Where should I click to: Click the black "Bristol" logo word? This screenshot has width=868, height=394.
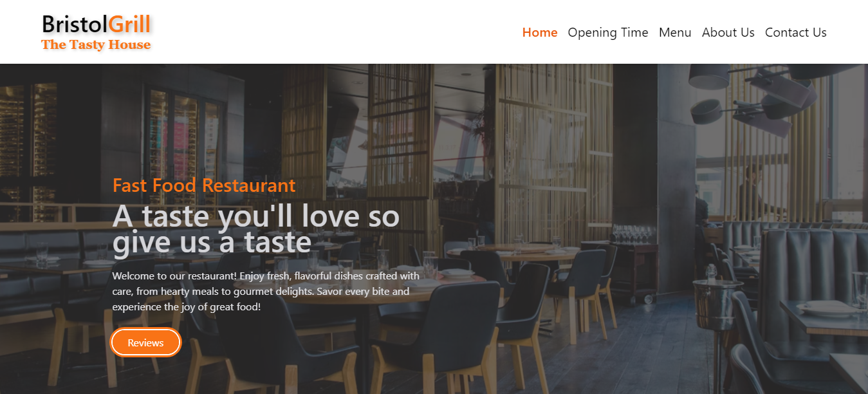(x=75, y=24)
